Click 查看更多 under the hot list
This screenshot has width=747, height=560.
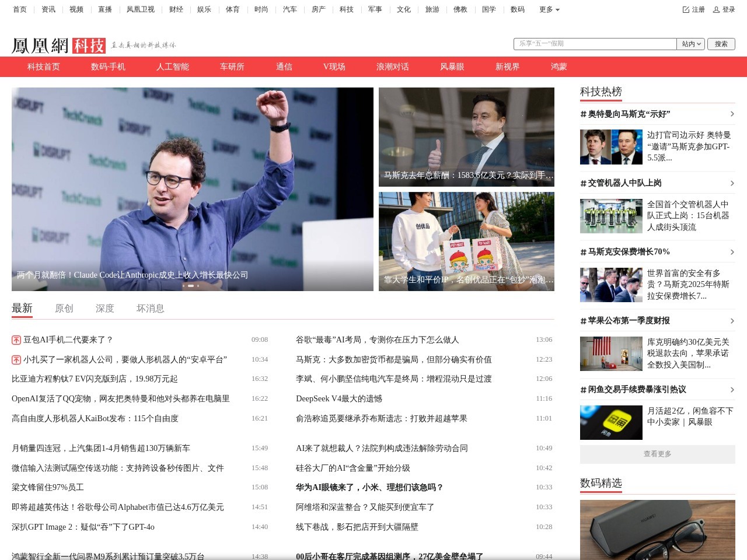658,454
